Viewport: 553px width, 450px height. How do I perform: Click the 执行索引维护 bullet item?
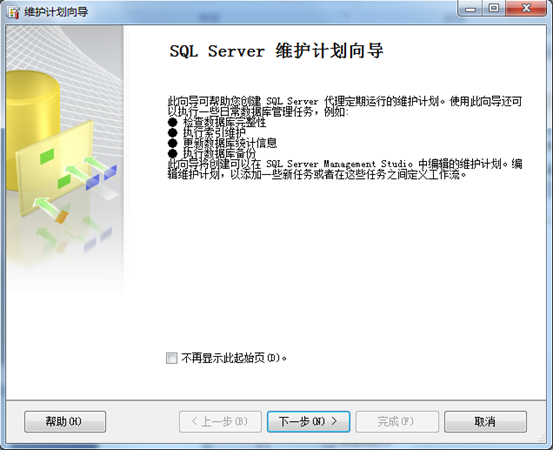214,132
